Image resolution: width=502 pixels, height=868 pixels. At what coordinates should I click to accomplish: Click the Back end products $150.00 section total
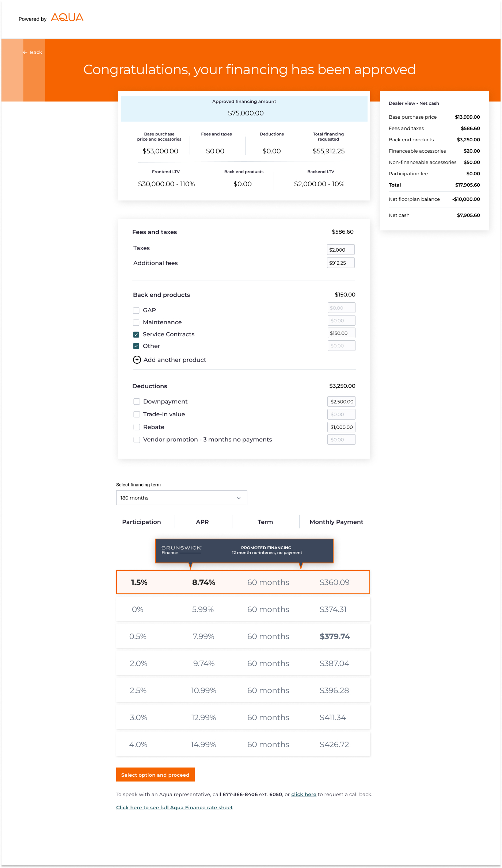345,295
